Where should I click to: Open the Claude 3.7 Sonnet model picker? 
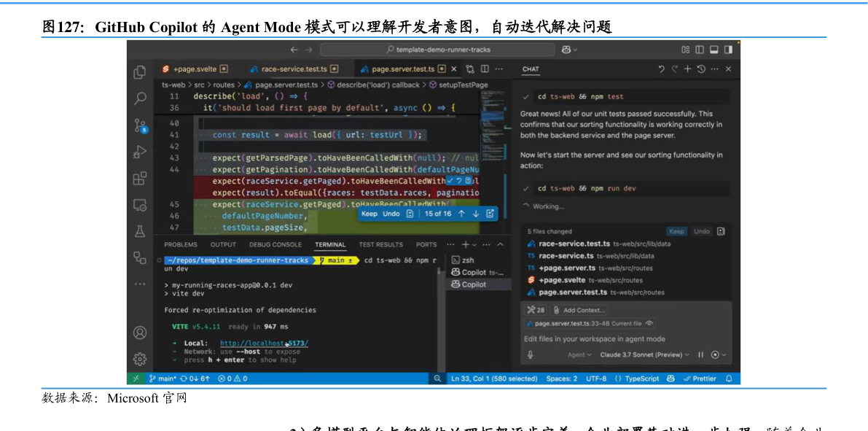click(x=644, y=354)
